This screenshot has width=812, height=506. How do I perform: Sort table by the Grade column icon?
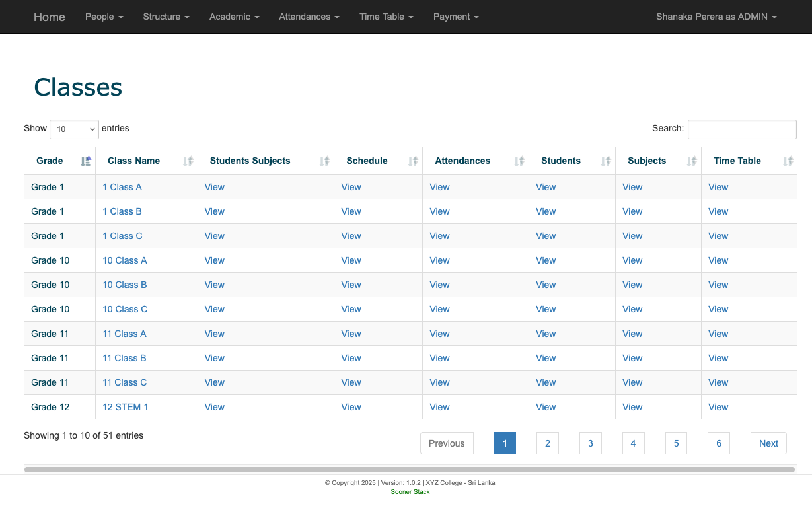click(x=86, y=161)
